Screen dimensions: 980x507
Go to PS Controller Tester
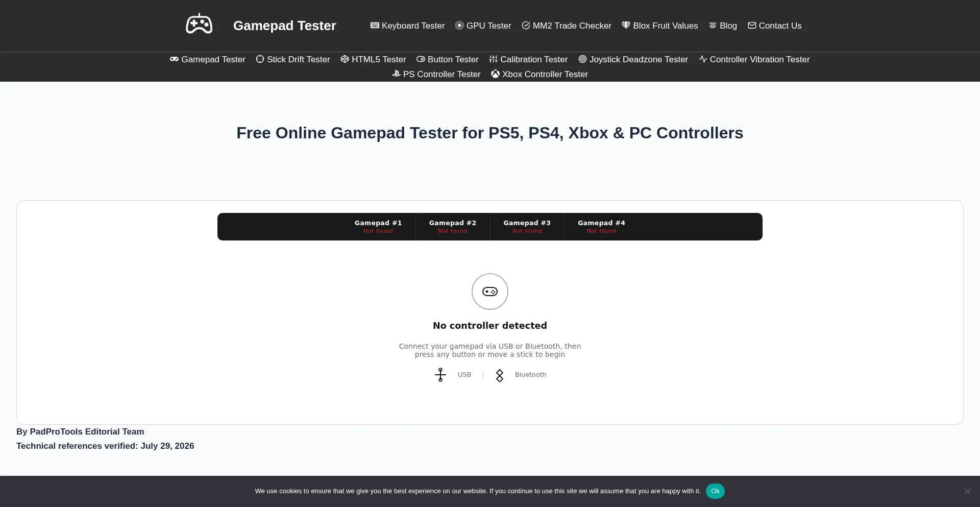[436, 74]
